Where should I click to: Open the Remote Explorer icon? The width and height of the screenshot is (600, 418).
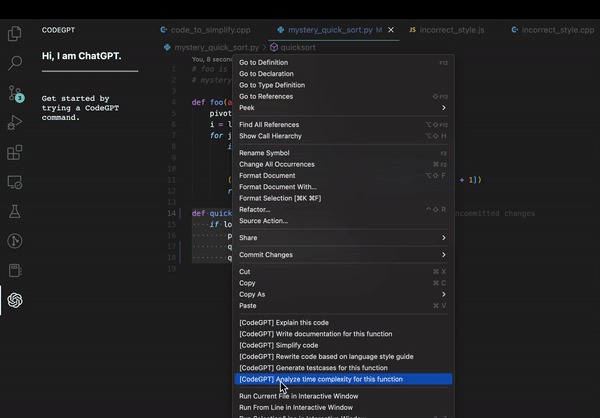pos(15,182)
